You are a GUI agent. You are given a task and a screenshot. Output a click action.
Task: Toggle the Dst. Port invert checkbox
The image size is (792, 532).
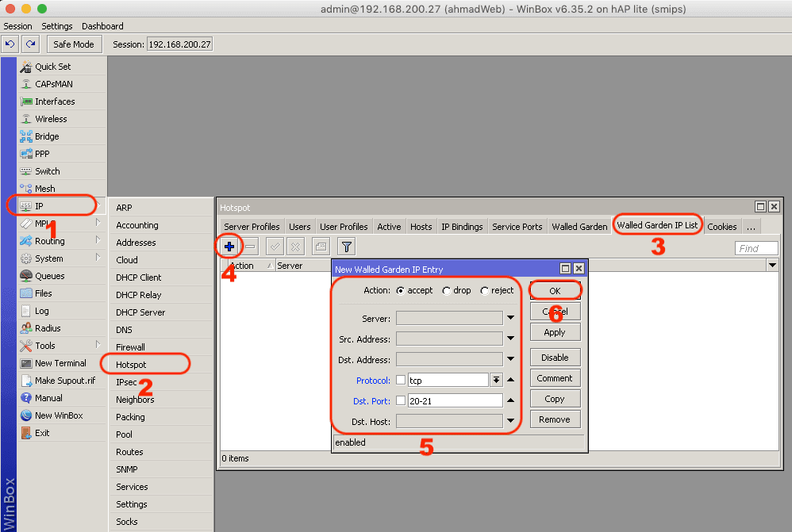401,400
